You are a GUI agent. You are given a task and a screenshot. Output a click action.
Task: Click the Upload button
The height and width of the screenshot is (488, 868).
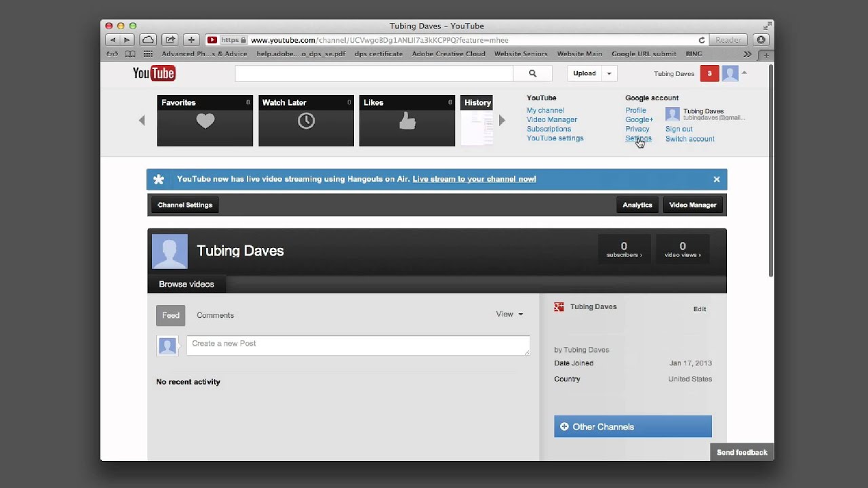click(x=585, y=73)
